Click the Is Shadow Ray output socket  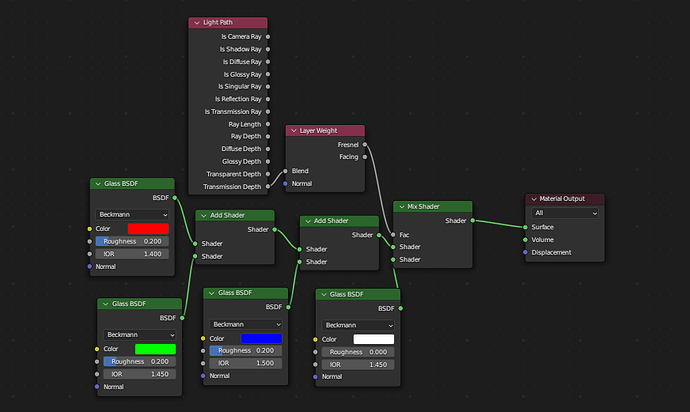pyautogui.click(x=268, y=49)
